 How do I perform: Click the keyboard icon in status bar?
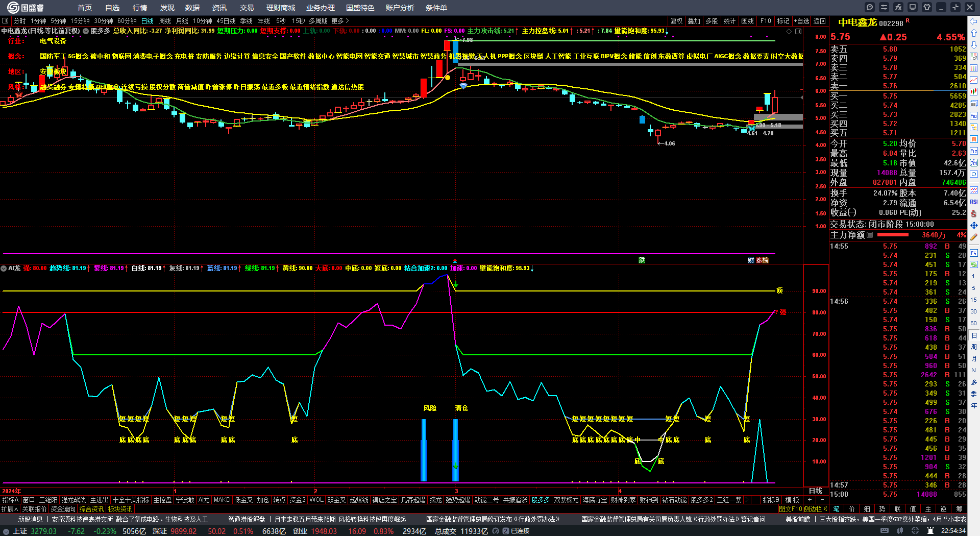(x=885, y=531)
